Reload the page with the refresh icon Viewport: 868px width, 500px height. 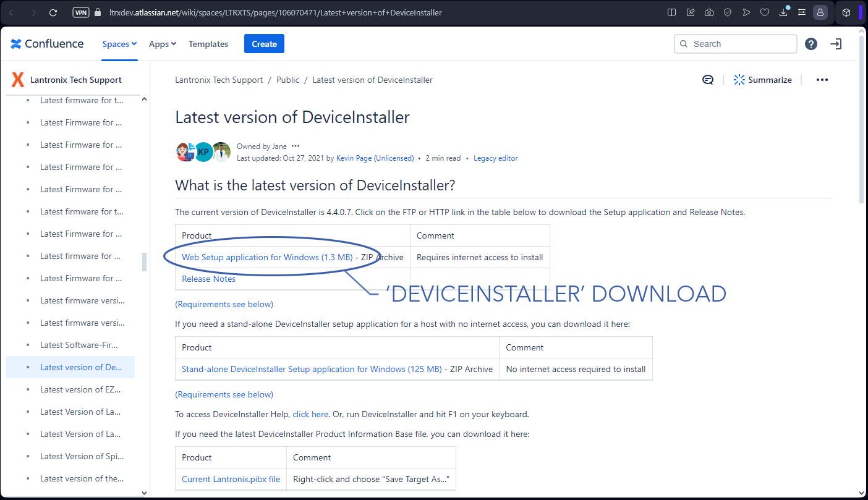point(53,12)
